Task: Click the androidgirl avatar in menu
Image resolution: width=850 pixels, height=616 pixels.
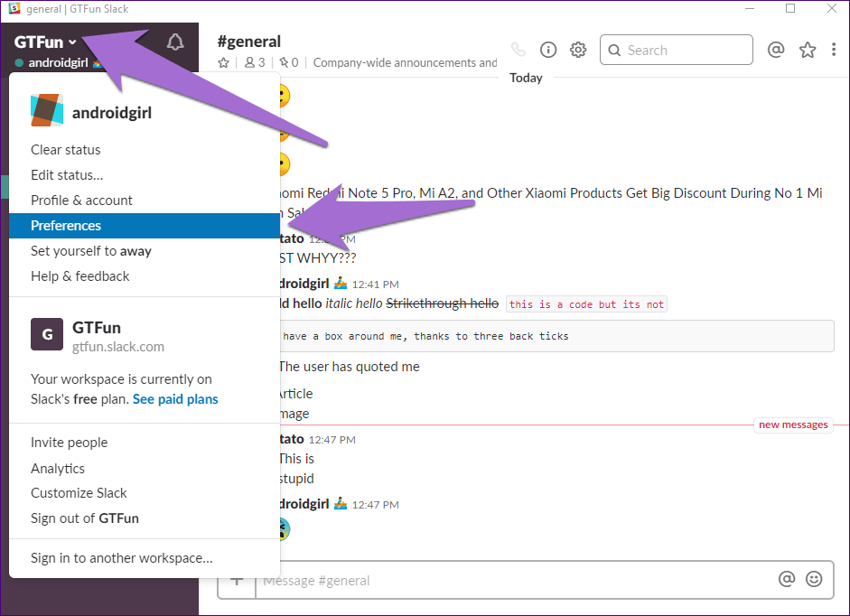Action: (47, 110)
